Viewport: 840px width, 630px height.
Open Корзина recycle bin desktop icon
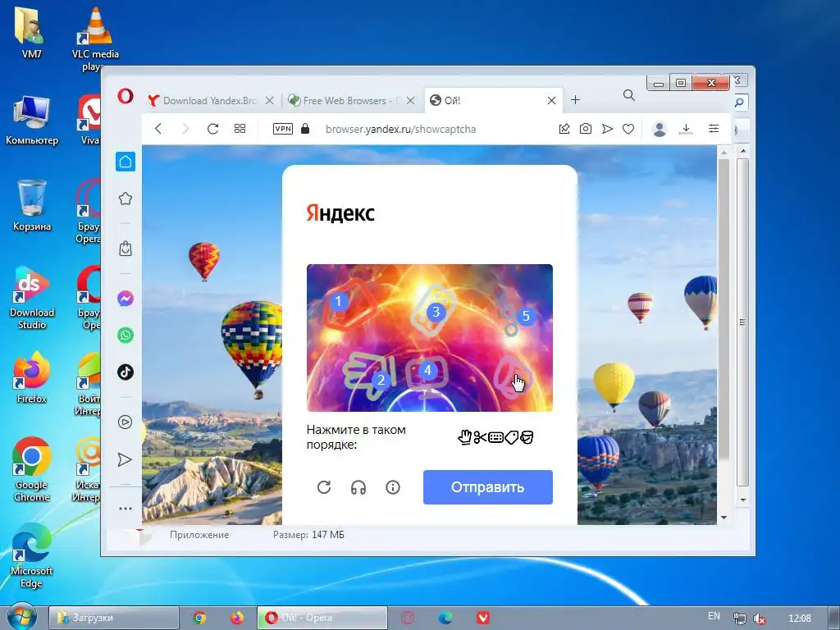32,205
